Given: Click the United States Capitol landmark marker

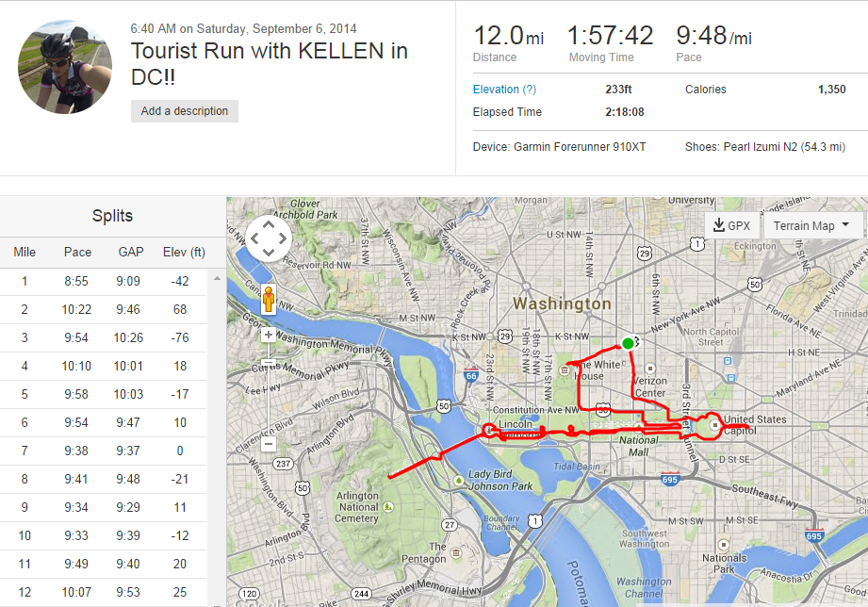Looking at the screenshot, I should coord(714,425).
